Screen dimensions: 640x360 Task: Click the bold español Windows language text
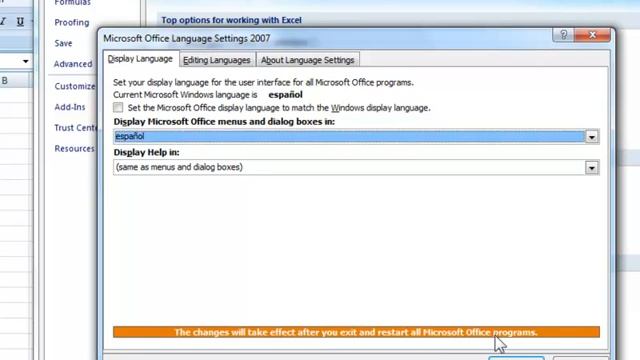click(x=285, y=95)
